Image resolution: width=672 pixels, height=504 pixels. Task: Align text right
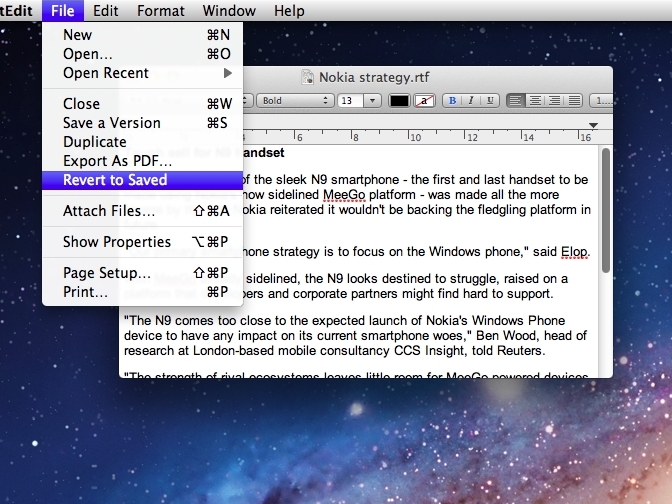[x=555, y=101]
